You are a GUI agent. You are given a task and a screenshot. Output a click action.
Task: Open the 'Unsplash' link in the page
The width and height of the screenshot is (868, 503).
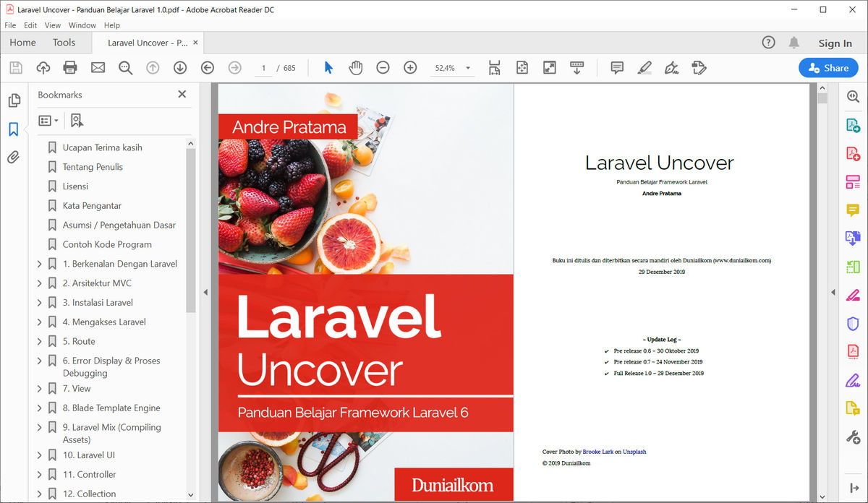634,452
